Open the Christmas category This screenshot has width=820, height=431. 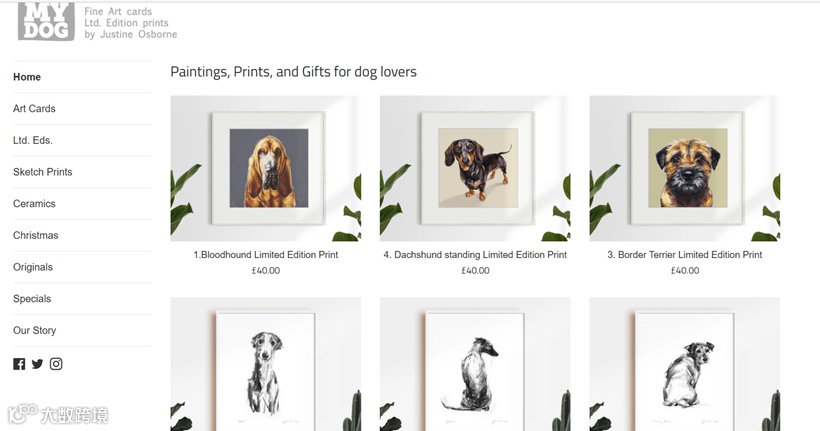pos(36,235)
